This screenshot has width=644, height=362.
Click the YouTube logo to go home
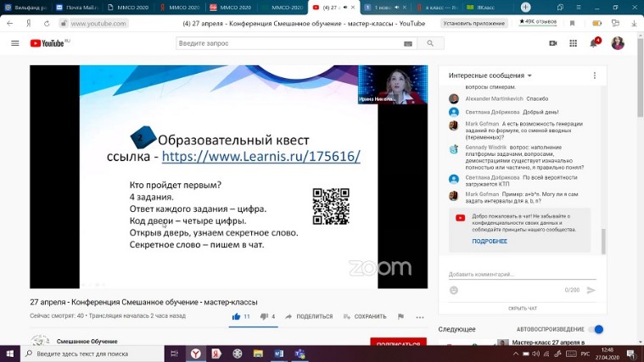pyautogui.click(x=49, y=43)
